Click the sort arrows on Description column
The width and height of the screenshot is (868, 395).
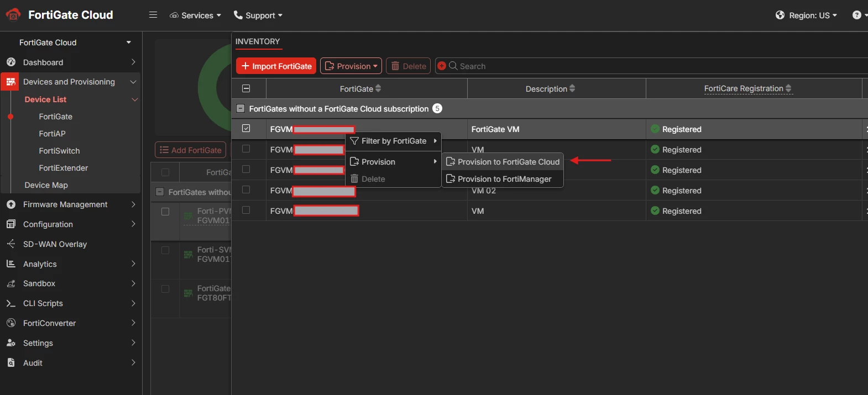pos(572,88)
